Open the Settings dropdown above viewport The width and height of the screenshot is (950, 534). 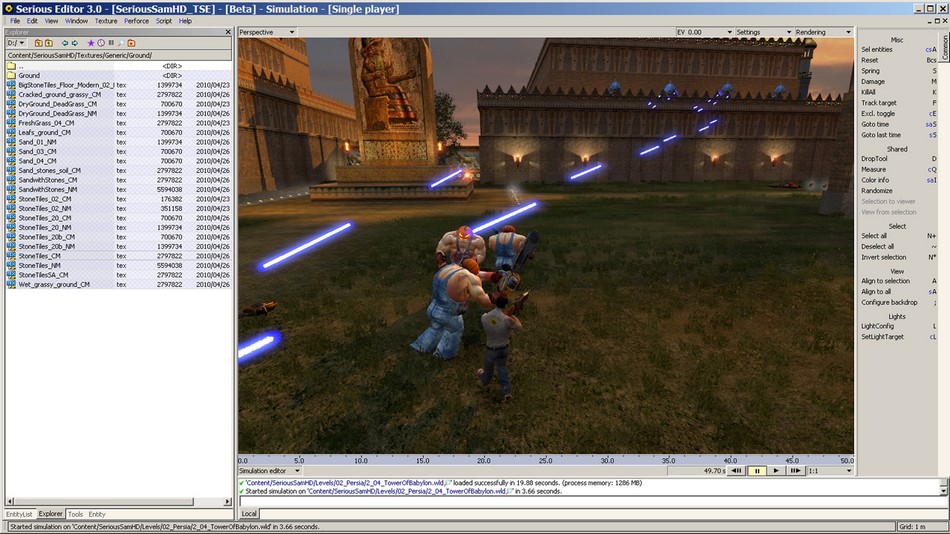763,32
